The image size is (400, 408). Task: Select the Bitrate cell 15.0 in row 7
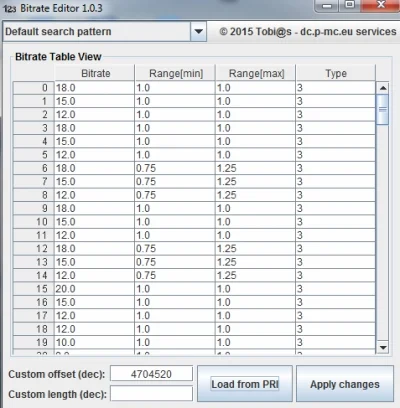95,182
